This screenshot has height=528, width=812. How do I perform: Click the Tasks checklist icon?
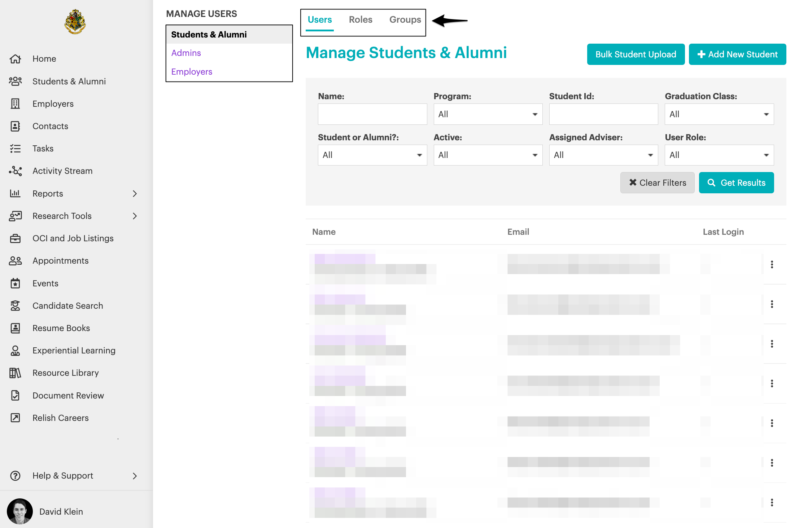15,148
